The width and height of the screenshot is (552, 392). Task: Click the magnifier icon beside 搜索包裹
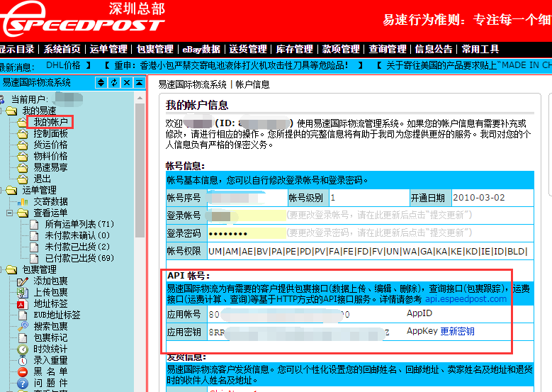point(23,326)
